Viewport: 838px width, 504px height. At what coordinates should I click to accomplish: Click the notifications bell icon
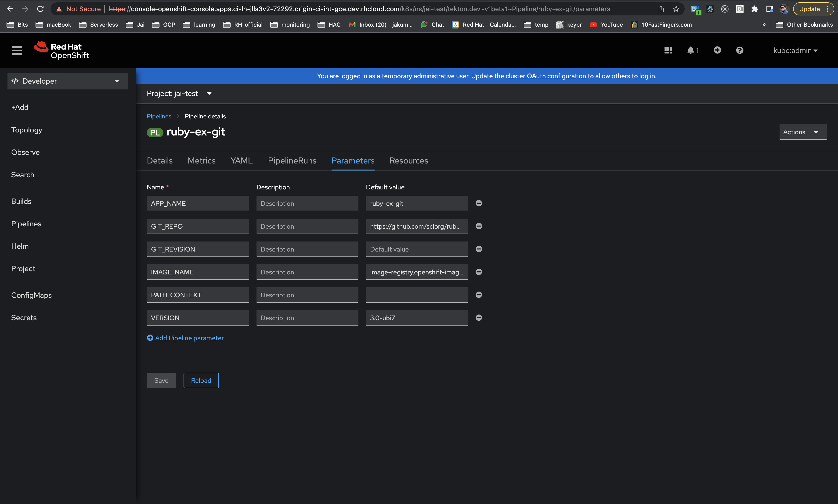690,50
